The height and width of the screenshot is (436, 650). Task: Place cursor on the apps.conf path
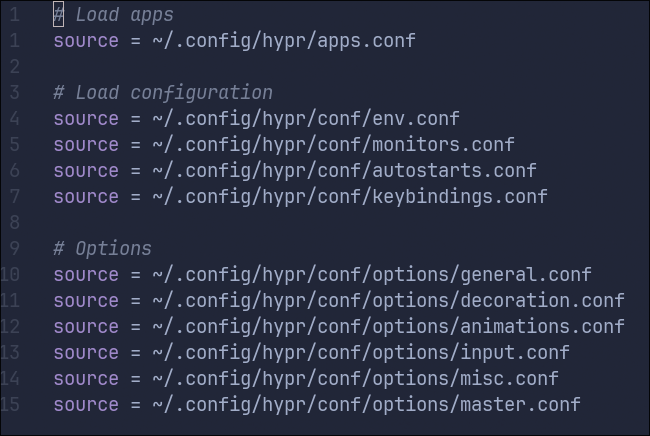pos(283,41)
